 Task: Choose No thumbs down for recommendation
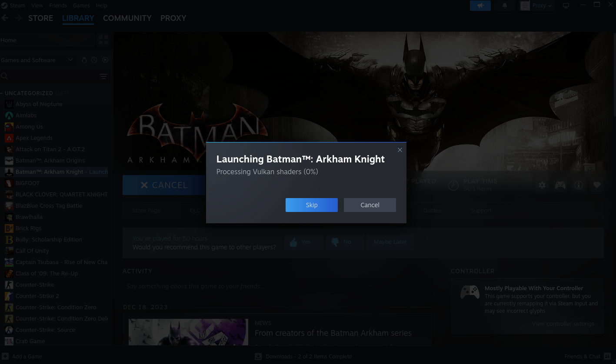pyautogui.click(x=345, y=242)
